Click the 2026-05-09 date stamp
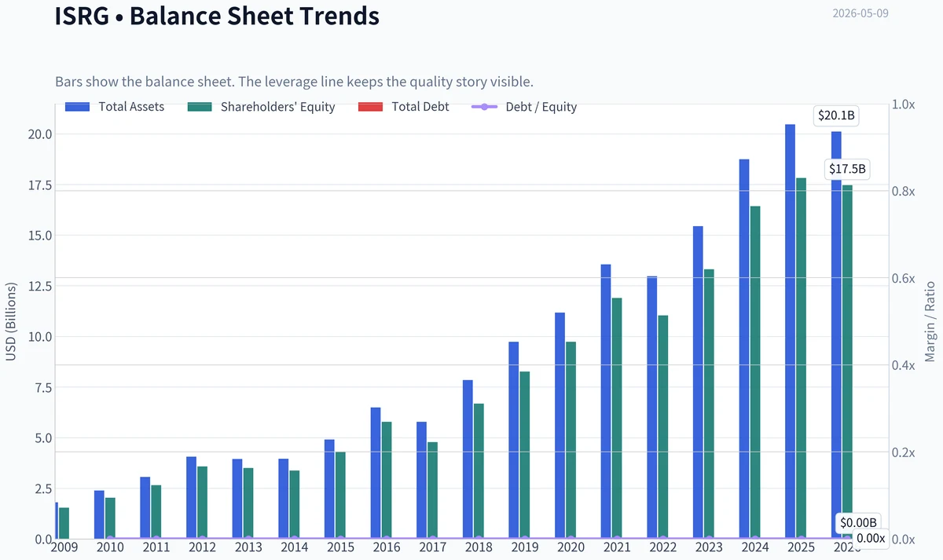943x560 pixels. click(860, 13)
